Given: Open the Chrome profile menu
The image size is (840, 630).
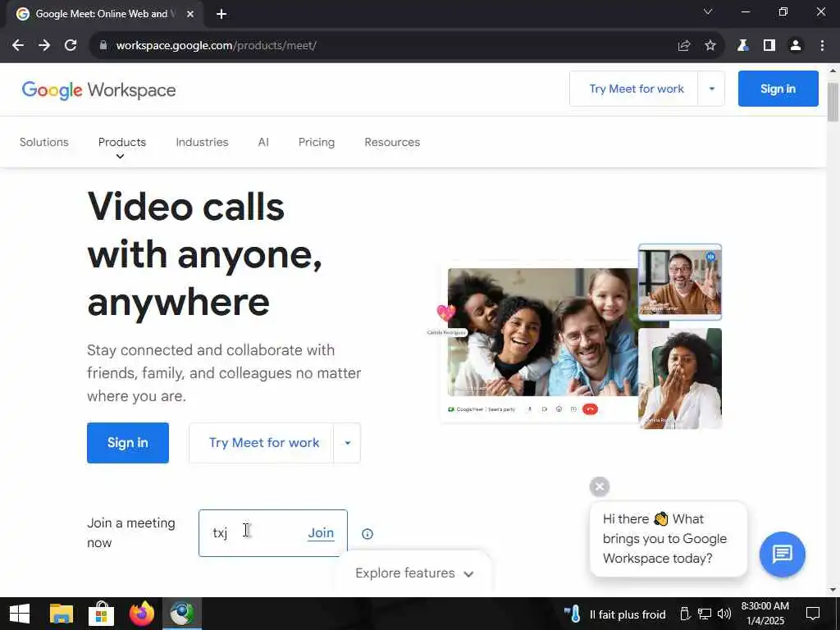Looking at the screenshot, I should [x=796, y=46].
